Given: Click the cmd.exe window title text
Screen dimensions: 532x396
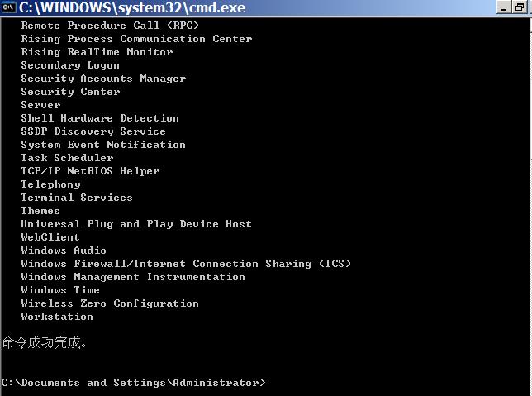Looking at the screenshot, I should click(132, 7).
